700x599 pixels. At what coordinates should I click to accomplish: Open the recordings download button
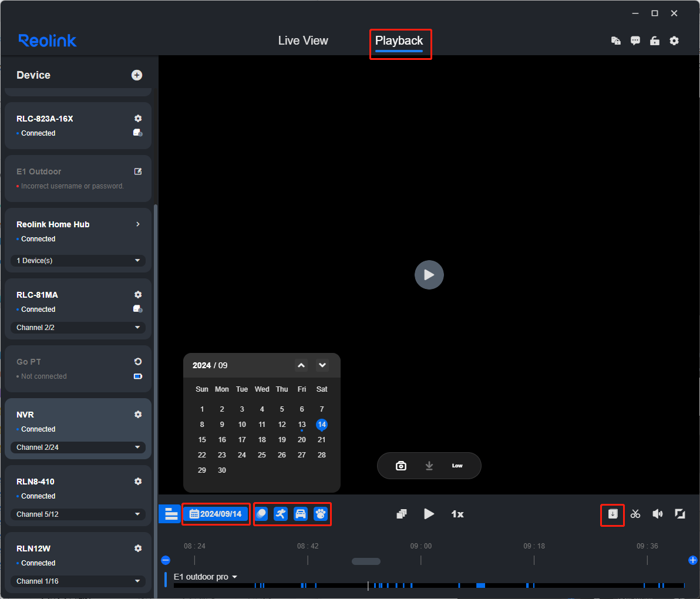point(612,514)
